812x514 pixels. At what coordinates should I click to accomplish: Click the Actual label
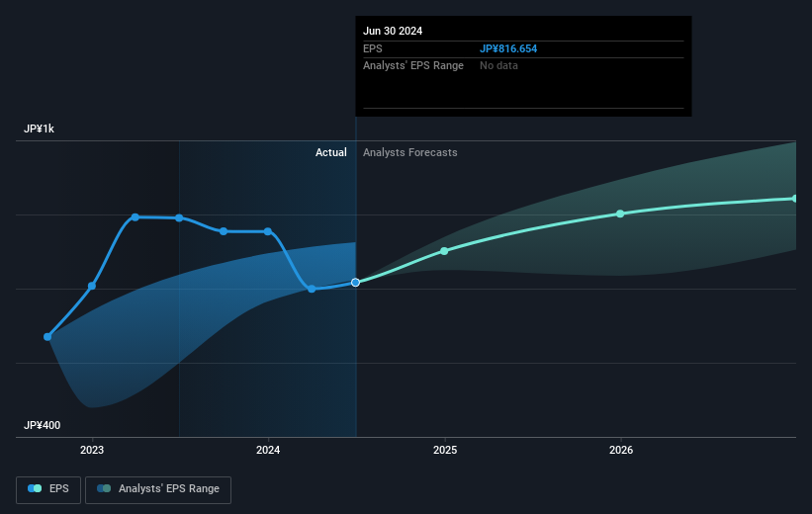[331, 152]
